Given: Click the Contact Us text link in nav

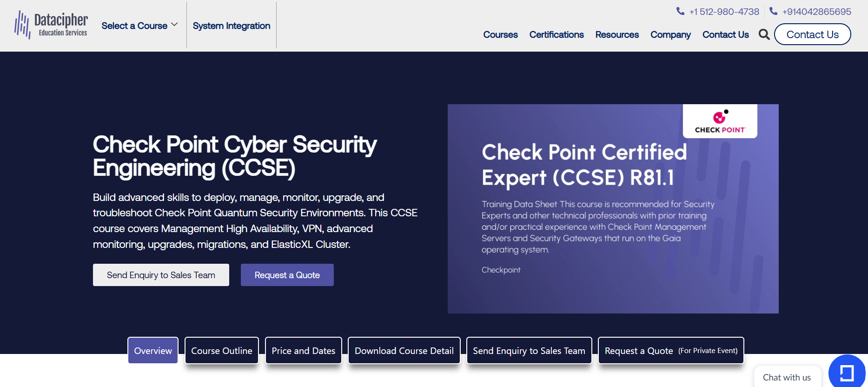Looking at the screenshot, I should click(x=725, y=34).
